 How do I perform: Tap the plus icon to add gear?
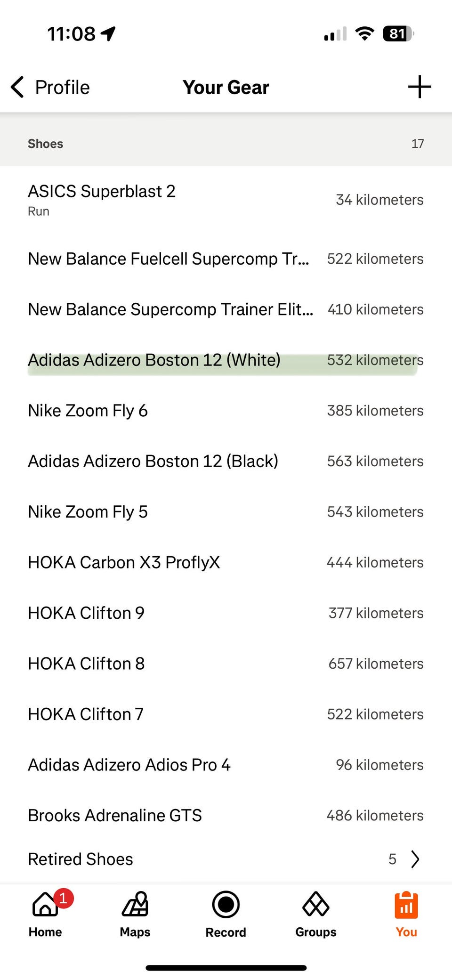tap(419, 87)
